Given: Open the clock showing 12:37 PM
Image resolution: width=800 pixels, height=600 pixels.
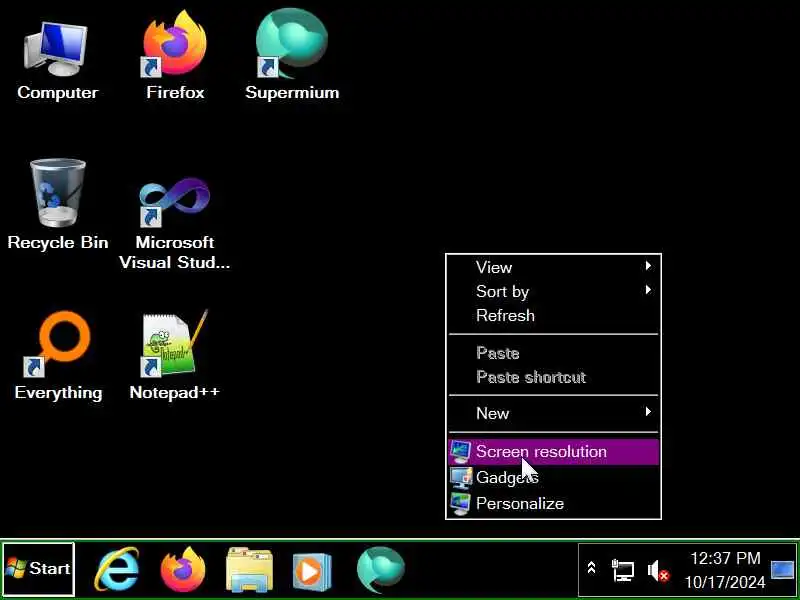Looking at the screenshot, I should click(x=725, y=570).
